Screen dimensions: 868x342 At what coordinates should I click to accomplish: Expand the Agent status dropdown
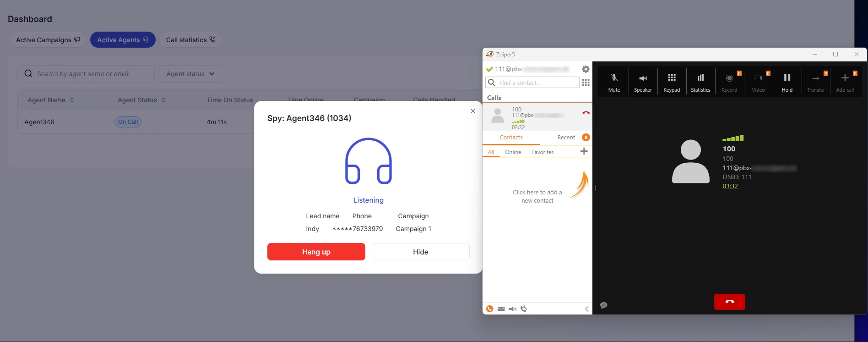(191, 74)
